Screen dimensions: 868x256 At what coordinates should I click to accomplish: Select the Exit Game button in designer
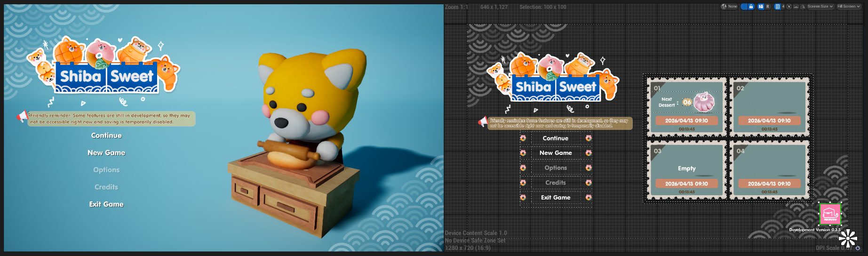(x=556, y=198)
